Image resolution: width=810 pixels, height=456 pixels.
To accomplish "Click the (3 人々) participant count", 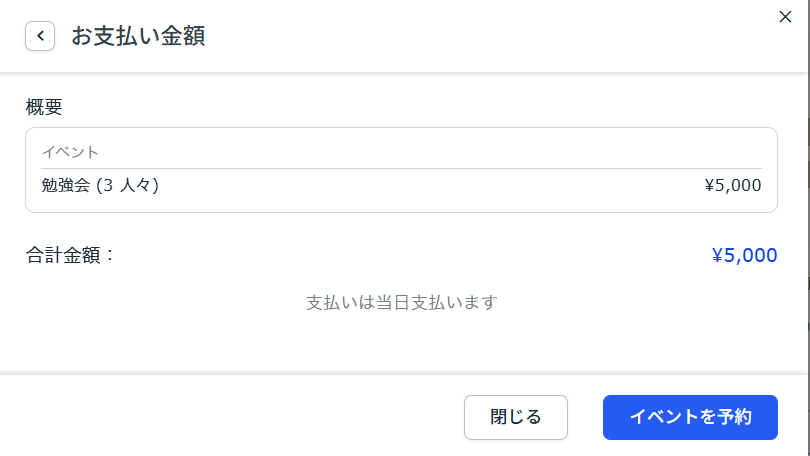I will [128, 185].
